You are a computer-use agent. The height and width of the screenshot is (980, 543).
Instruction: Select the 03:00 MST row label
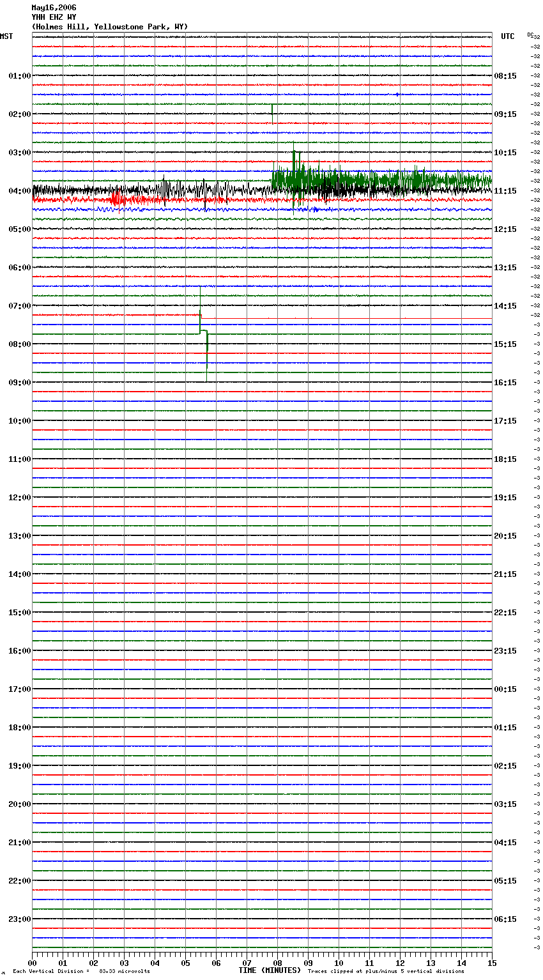point(20,153)
